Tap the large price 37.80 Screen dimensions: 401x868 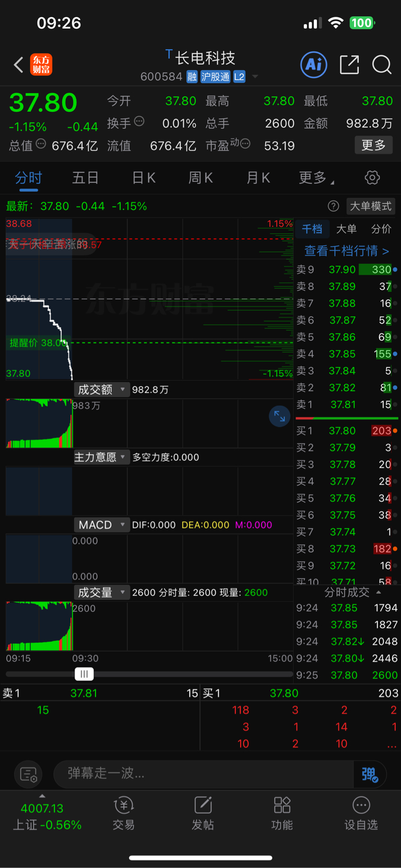point(43,102)
